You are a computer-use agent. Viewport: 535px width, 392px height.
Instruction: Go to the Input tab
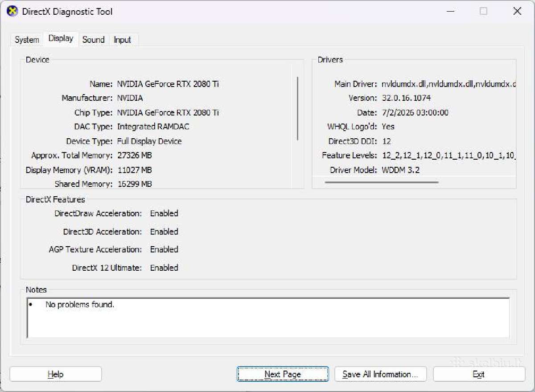[x=122, y=40]
